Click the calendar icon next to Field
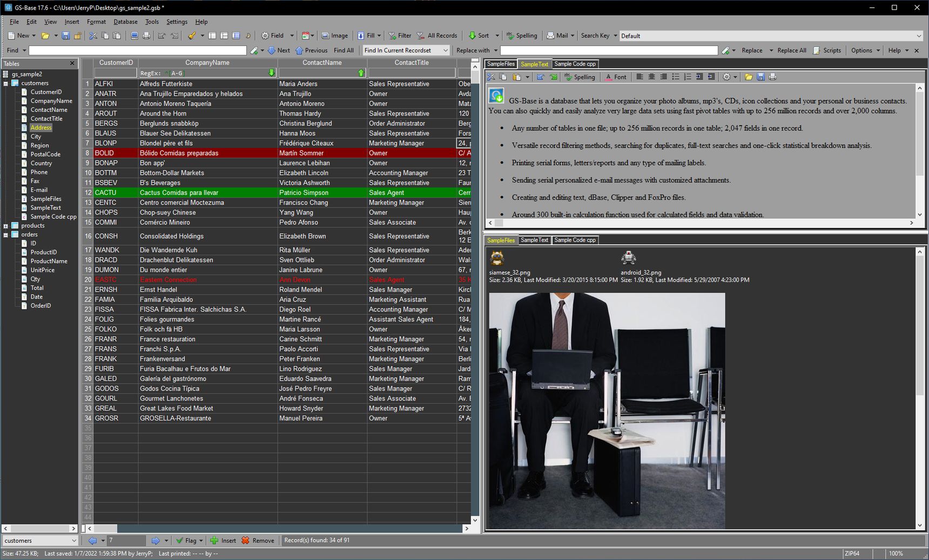The height and width of the screenshot is (560, 929). coord(305,36)
